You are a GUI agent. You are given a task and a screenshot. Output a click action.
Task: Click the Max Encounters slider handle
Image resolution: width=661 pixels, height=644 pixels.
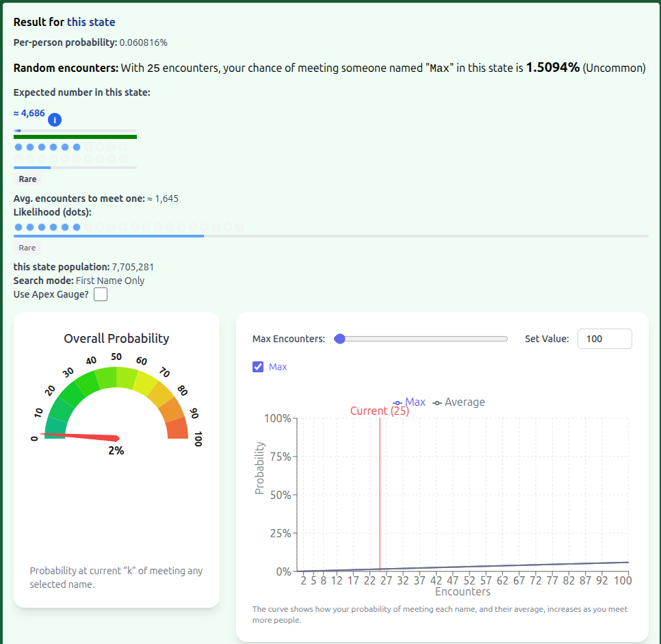pos(339,339)
